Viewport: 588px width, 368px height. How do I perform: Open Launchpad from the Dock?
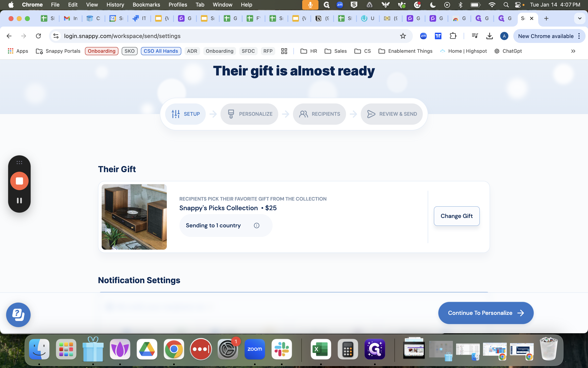66,349
